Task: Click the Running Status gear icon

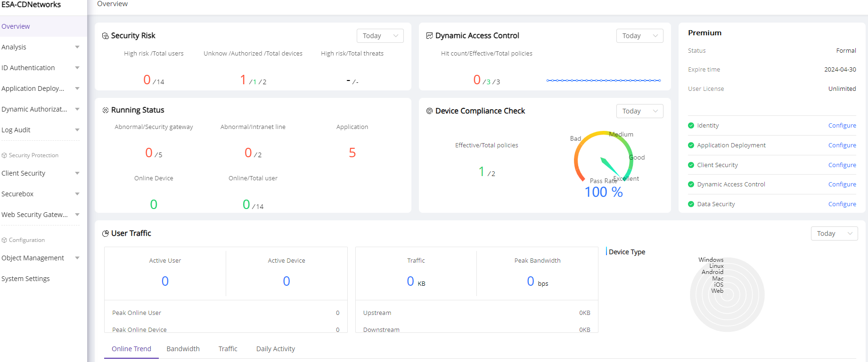Action: pos(106,110)
